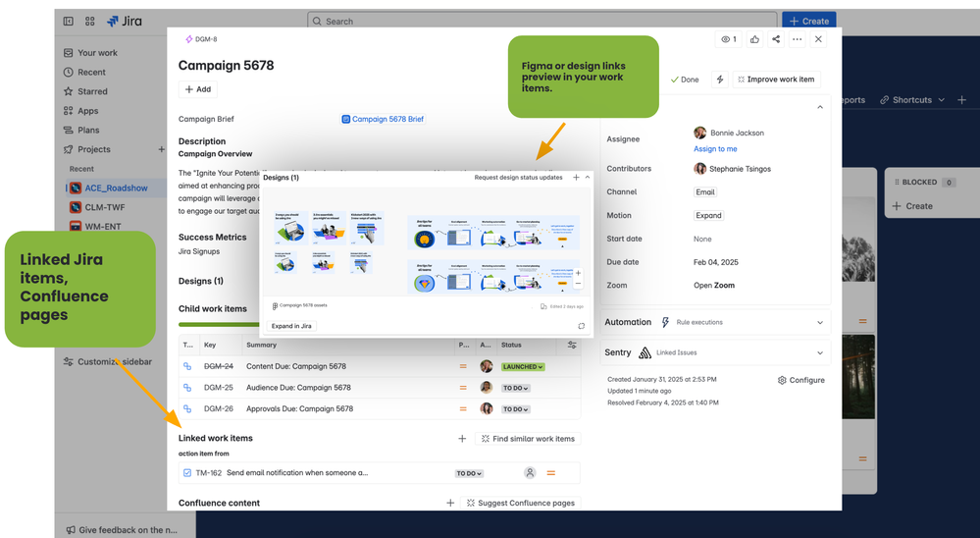Click the Sentry logo icon
This screenshot has height=538, width=980.
(645, 352)
